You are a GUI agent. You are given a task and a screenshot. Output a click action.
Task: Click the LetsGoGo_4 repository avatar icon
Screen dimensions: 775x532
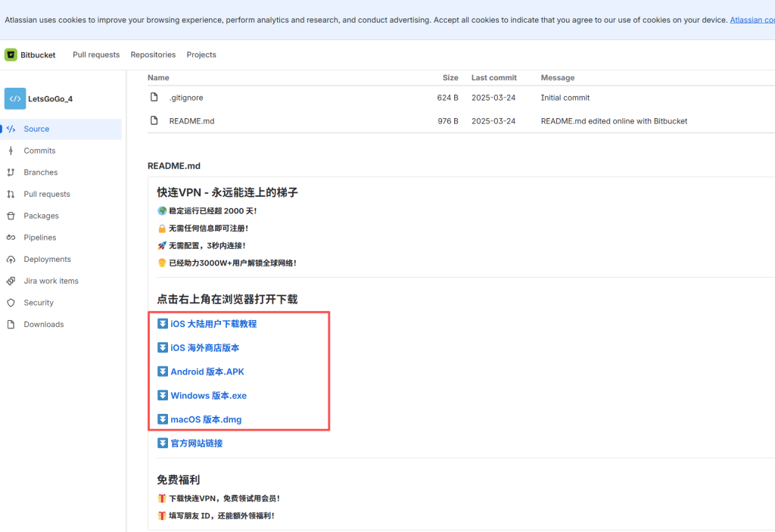[x=15, y=98]
